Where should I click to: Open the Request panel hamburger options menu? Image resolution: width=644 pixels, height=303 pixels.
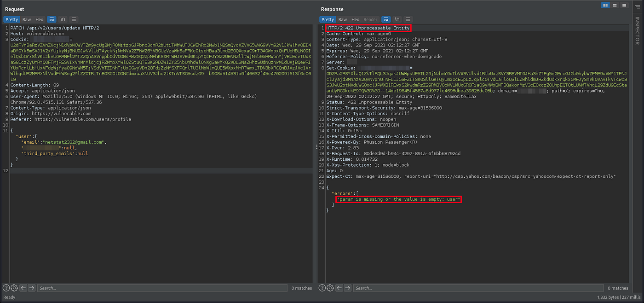coord(74,19)
